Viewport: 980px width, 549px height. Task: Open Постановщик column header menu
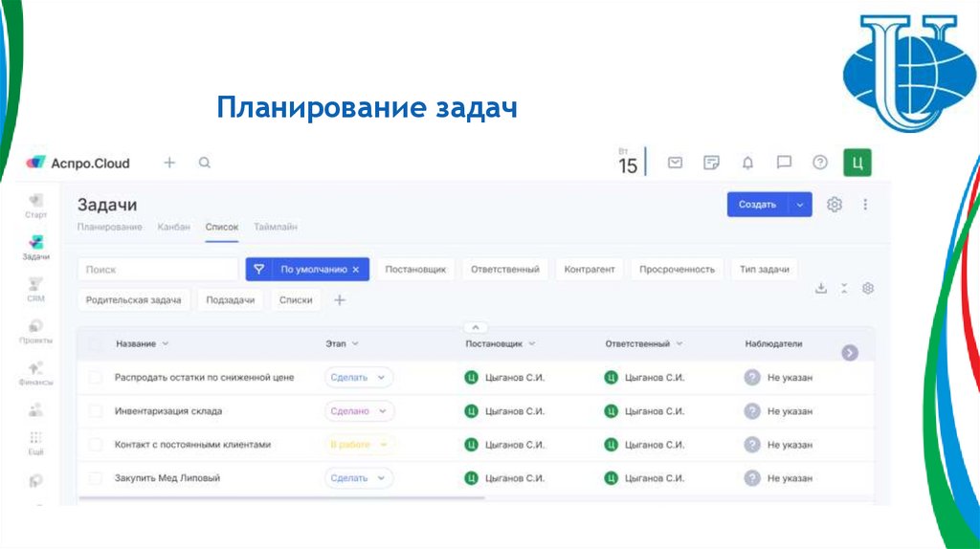[532, 344]
